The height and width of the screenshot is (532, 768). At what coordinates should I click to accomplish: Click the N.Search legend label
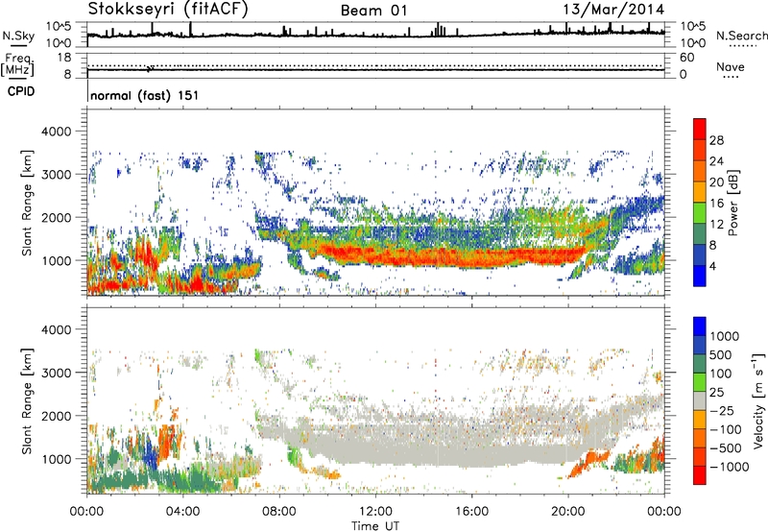point(741,36)
